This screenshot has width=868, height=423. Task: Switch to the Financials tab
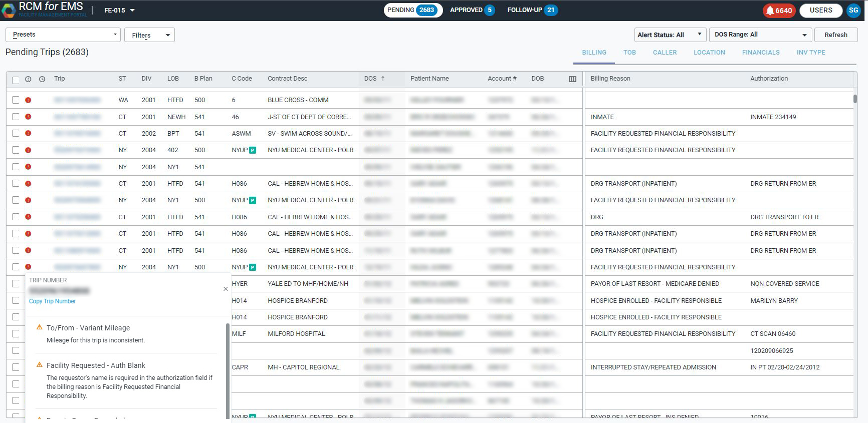coord(760,53)
